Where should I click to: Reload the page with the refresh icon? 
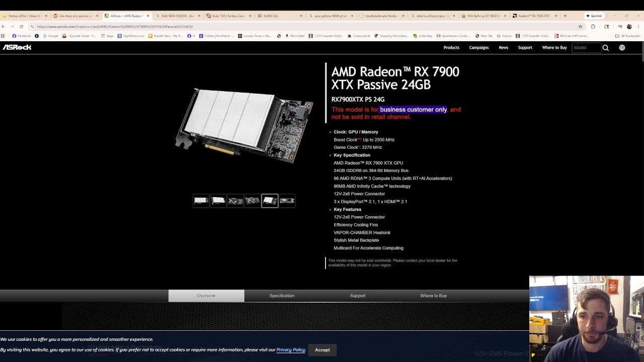click(x=21, y=26)
